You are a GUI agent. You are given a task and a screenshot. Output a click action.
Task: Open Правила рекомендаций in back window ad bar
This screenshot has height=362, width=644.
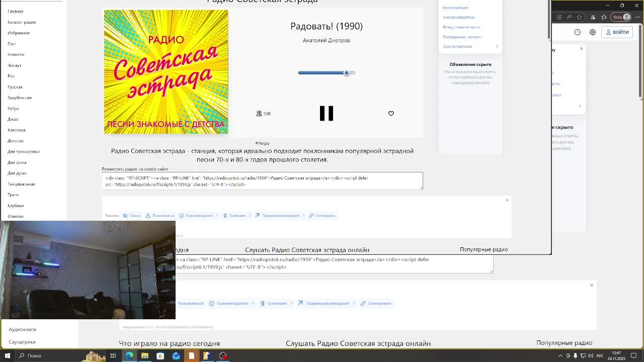(x=327, y=304)
